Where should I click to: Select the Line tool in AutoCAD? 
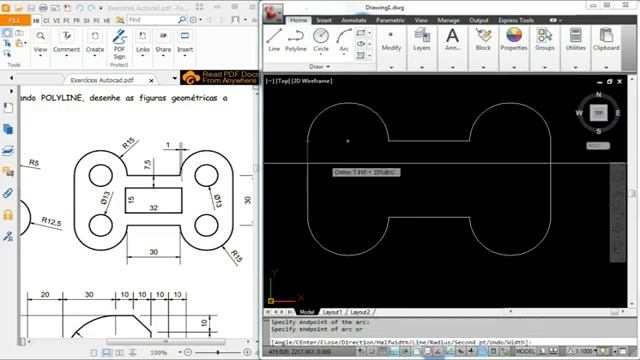click(x=274, y=40)
